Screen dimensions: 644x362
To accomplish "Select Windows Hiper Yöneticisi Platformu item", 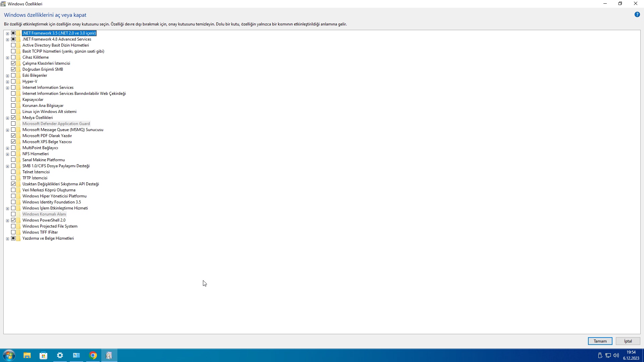I will point(54,196).
